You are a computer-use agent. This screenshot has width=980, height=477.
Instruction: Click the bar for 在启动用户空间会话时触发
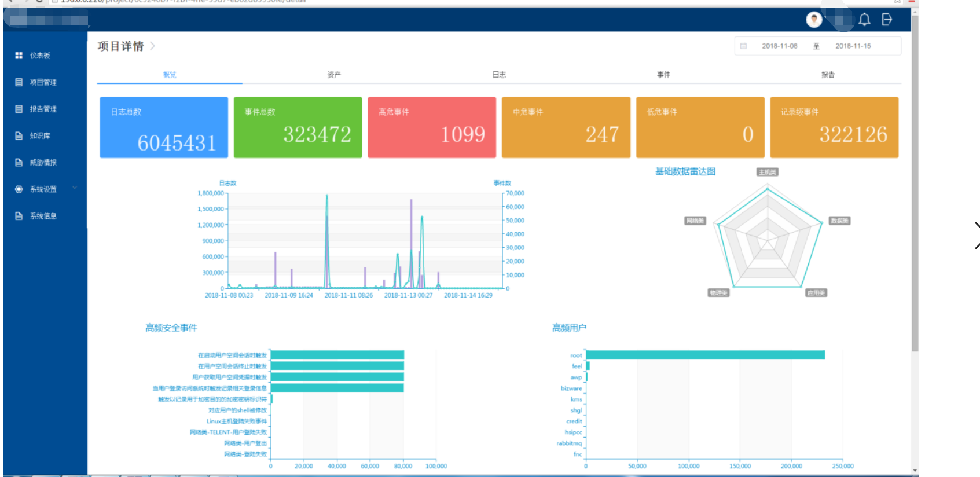(x=337, y=355)
